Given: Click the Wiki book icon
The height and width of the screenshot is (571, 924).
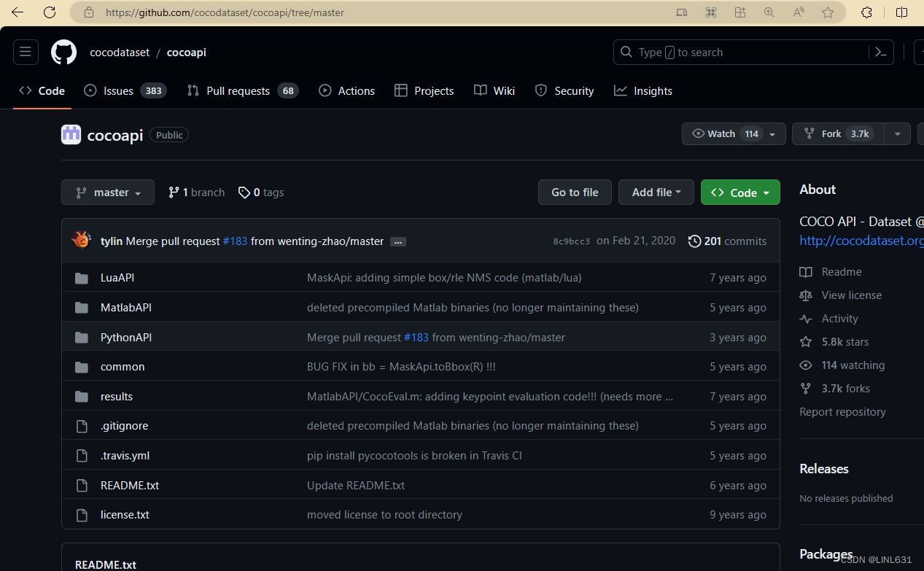Looking at the screenshot, I should click(480, 90).
